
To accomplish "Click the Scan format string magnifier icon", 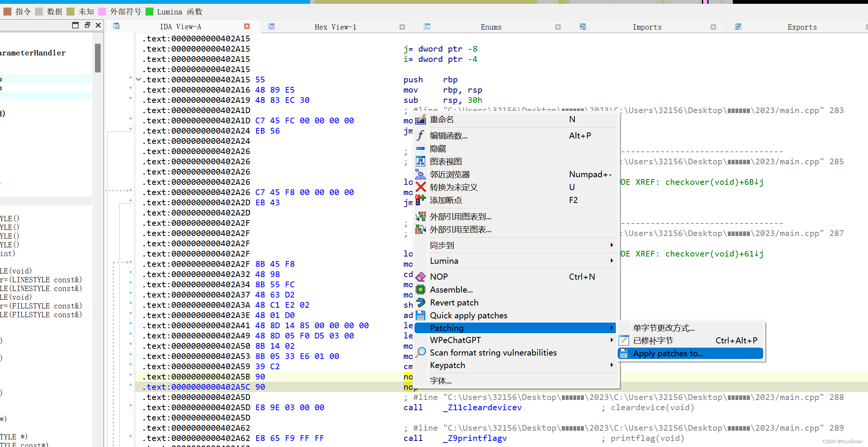I will (421, 353).
